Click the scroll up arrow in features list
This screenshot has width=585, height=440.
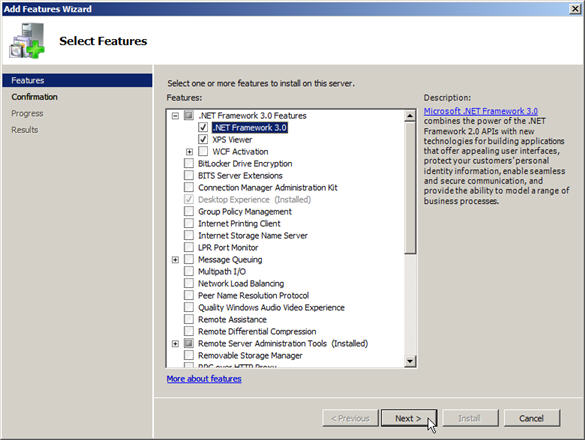click(410, 116)
